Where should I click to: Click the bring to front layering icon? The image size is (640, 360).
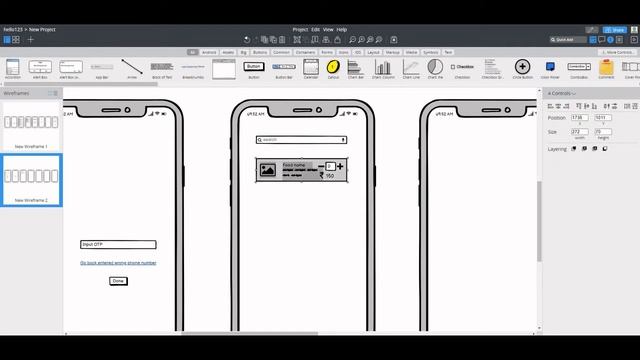click(x=574, y=149)
